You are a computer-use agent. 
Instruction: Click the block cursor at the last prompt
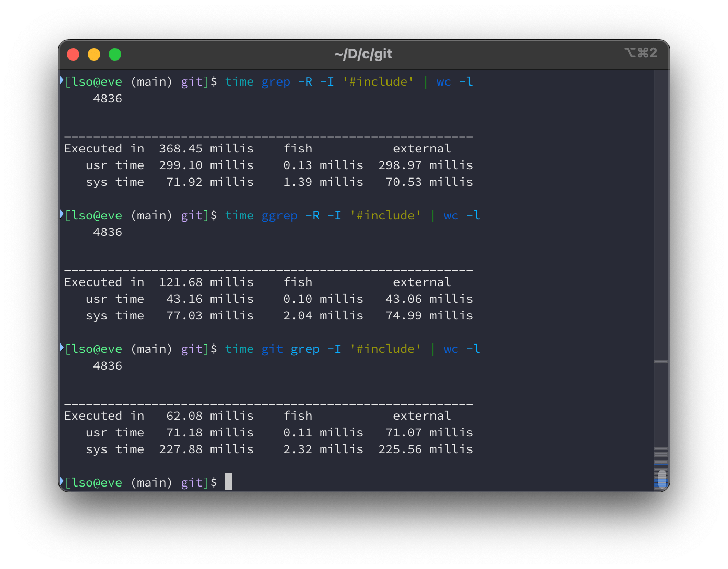(x=228, y=481)
